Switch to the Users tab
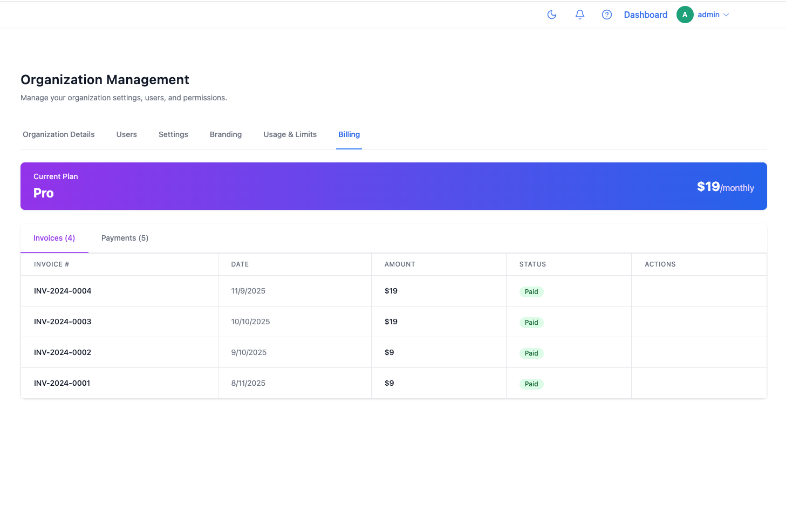The width and height of the screenshot is (786, 532). pos(126,134)
